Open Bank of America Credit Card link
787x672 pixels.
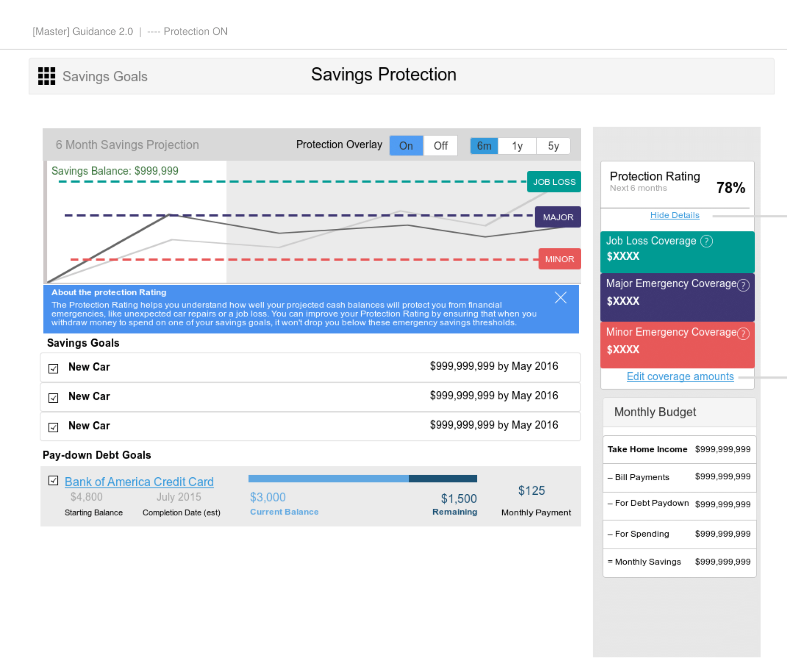click(x=139, y=482)
